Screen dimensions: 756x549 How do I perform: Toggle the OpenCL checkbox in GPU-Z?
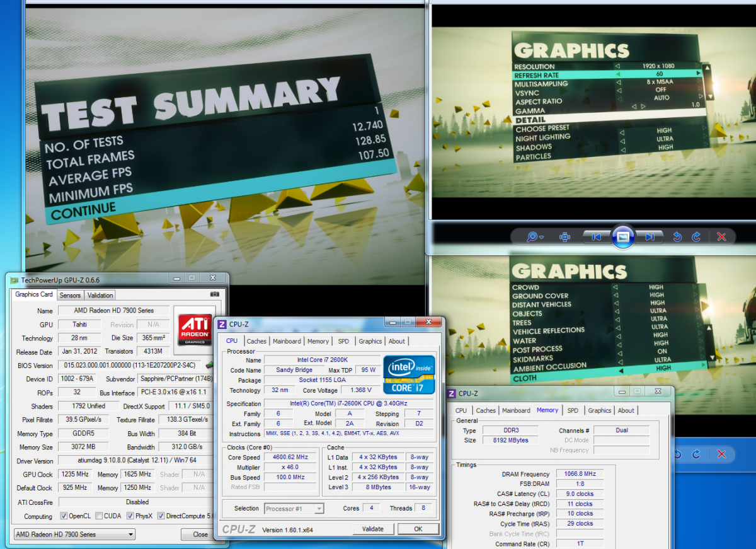point(64,516)
